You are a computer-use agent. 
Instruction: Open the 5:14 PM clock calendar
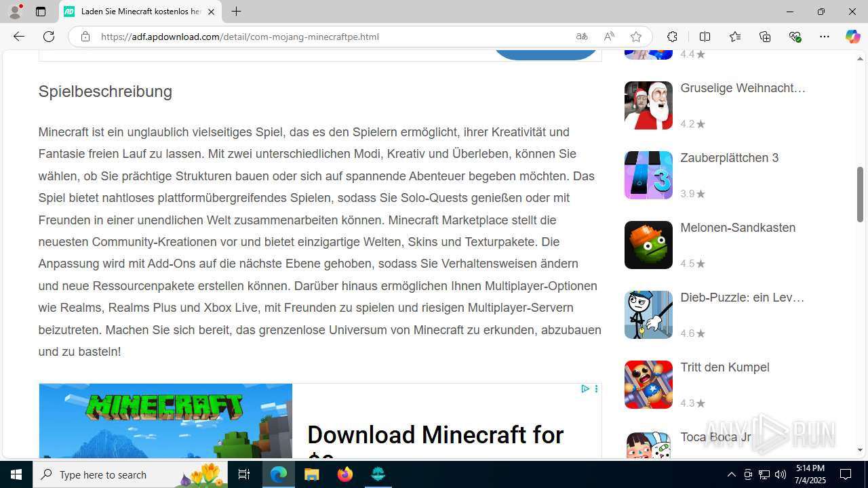(x=810, y=474)
